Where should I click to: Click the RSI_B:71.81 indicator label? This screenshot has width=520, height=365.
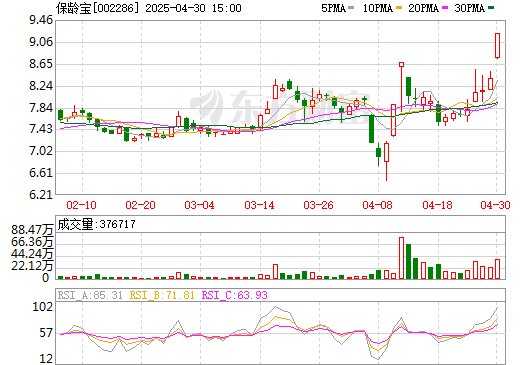coord(162,295)
